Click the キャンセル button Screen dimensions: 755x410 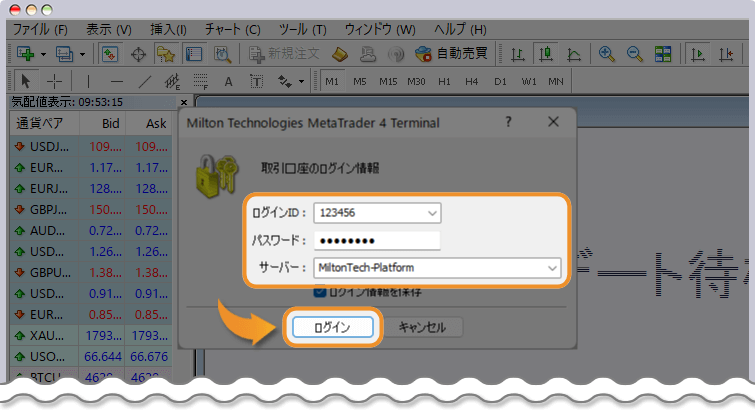(x=422, y=328)
